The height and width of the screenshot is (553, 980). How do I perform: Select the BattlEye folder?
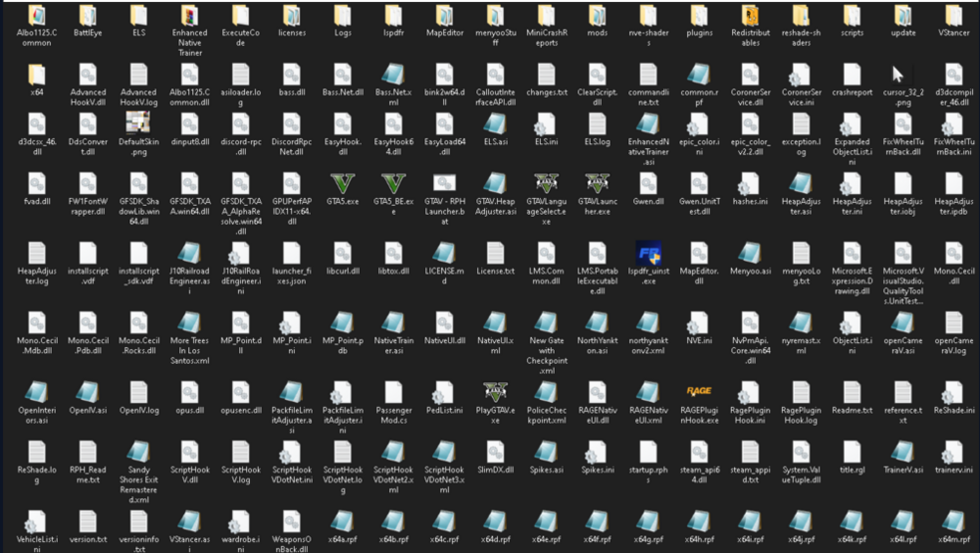point(87,16)
